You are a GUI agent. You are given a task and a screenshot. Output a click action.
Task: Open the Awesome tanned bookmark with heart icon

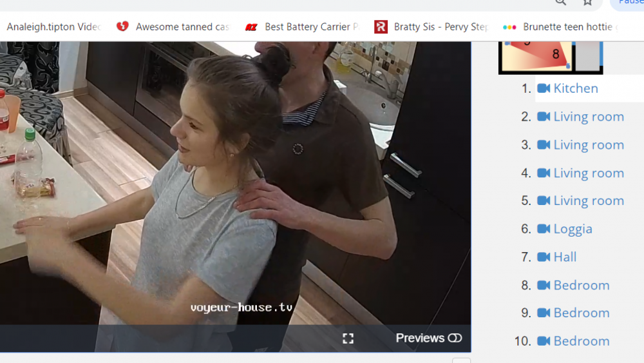click(x=182, y=27)
